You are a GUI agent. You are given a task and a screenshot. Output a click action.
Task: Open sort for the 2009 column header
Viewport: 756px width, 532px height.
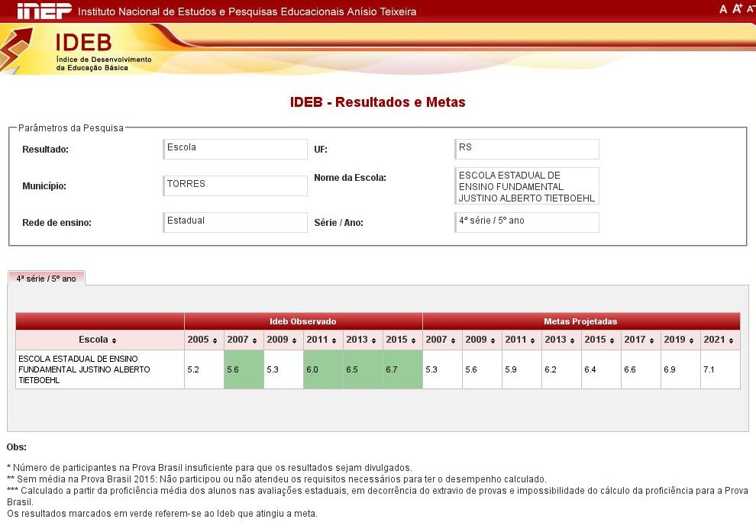point(296,340)
